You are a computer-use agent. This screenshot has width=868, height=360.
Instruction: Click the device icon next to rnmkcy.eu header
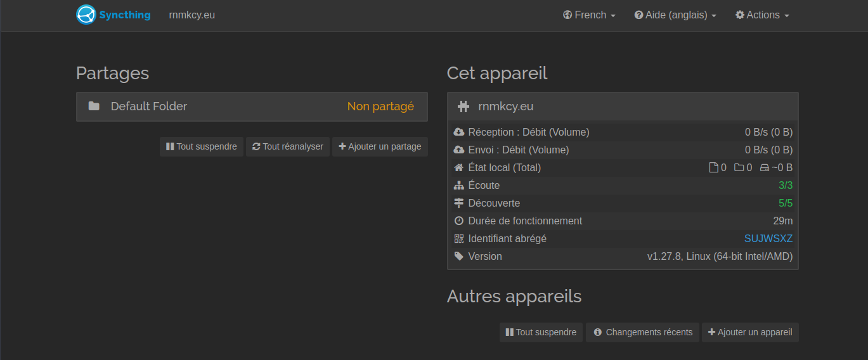coord(463,106)
